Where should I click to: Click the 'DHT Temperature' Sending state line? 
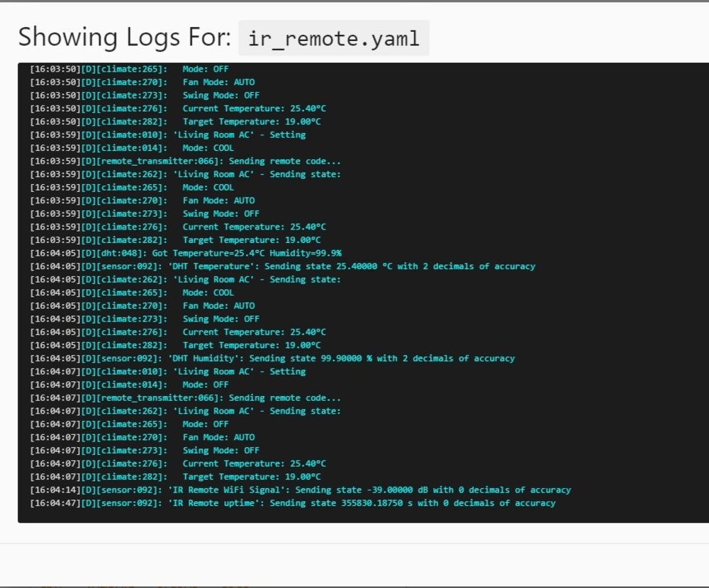[283, 266]
